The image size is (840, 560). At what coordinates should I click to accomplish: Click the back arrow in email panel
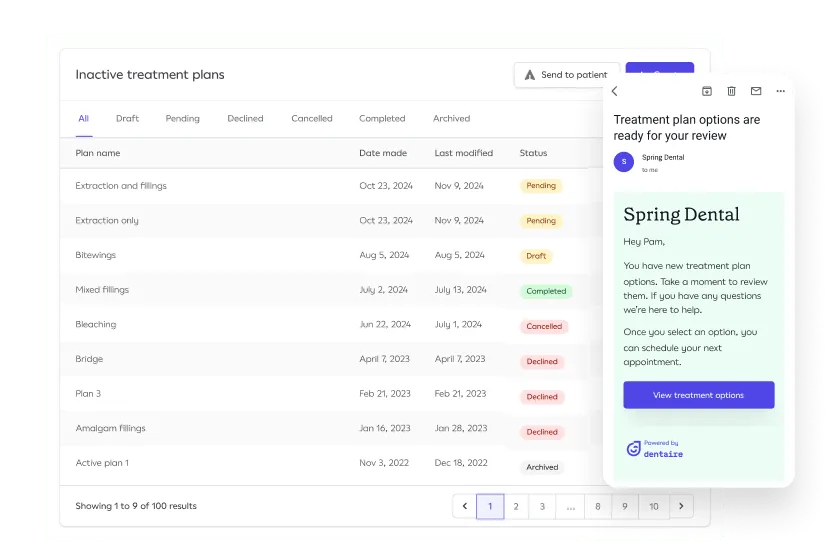pyautogui.click(x=615, y=91)
